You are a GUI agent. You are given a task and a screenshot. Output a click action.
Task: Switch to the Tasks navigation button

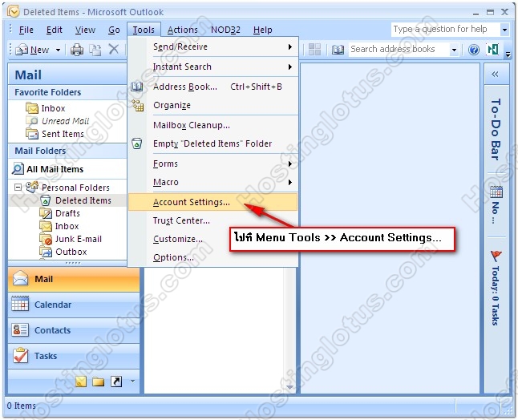point(74,356)
